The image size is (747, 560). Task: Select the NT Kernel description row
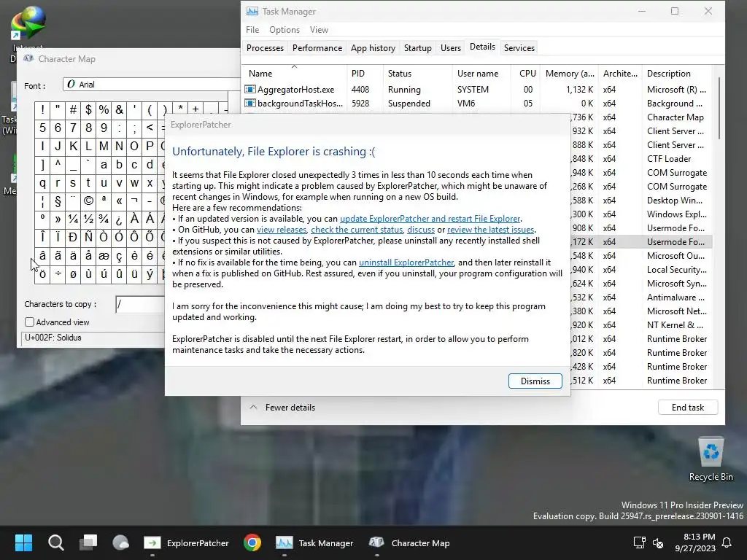pos(675,324)
